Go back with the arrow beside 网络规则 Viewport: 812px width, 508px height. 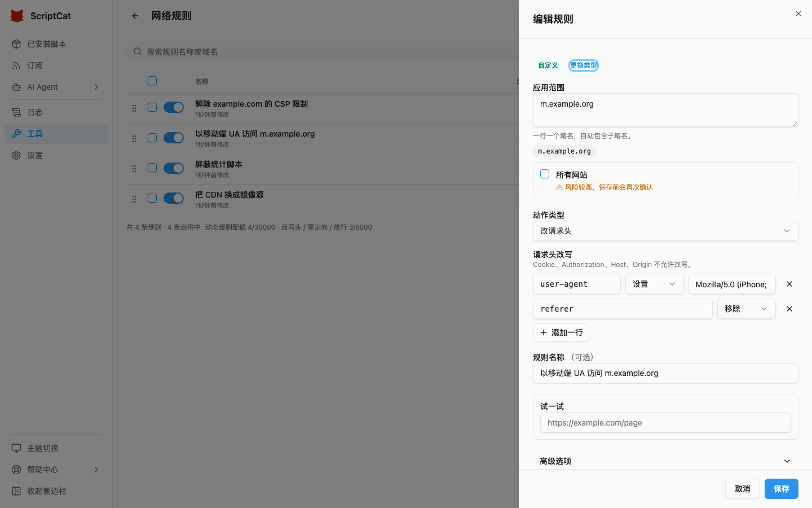point(135,16)
